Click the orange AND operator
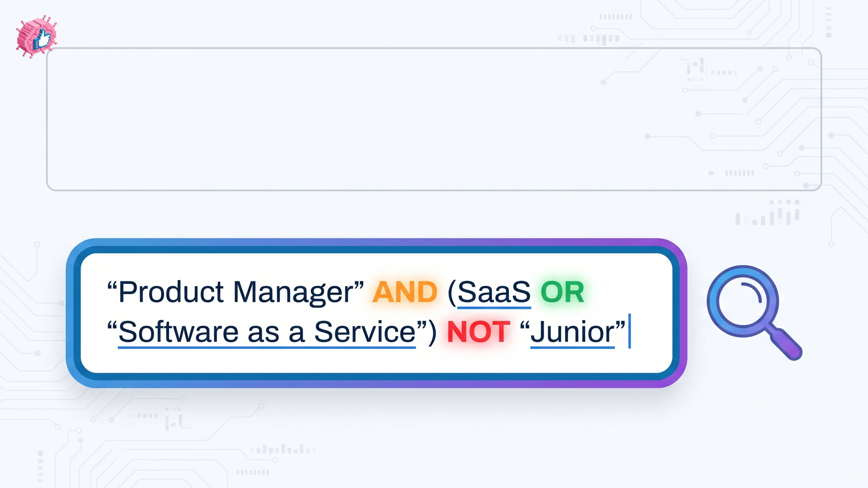868x488 pixels. point(405,292)
